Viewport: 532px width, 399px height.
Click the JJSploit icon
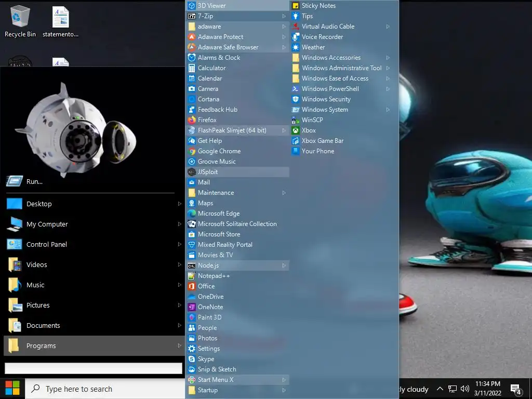(192, 171)
